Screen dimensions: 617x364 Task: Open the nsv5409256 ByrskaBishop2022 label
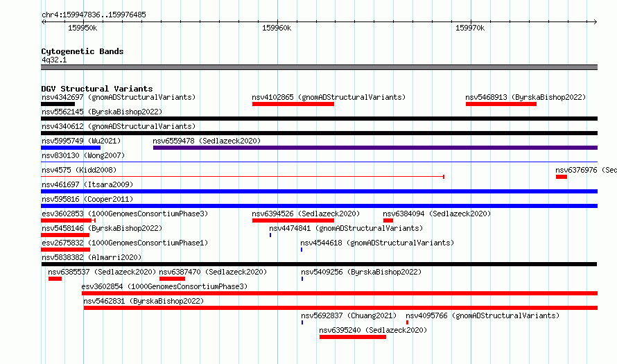(361, 272)
